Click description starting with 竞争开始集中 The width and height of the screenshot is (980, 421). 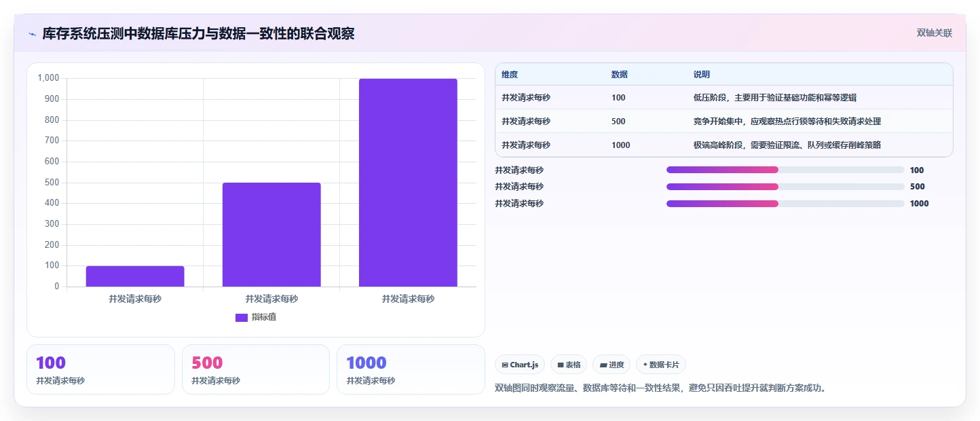tap(787, 122)
